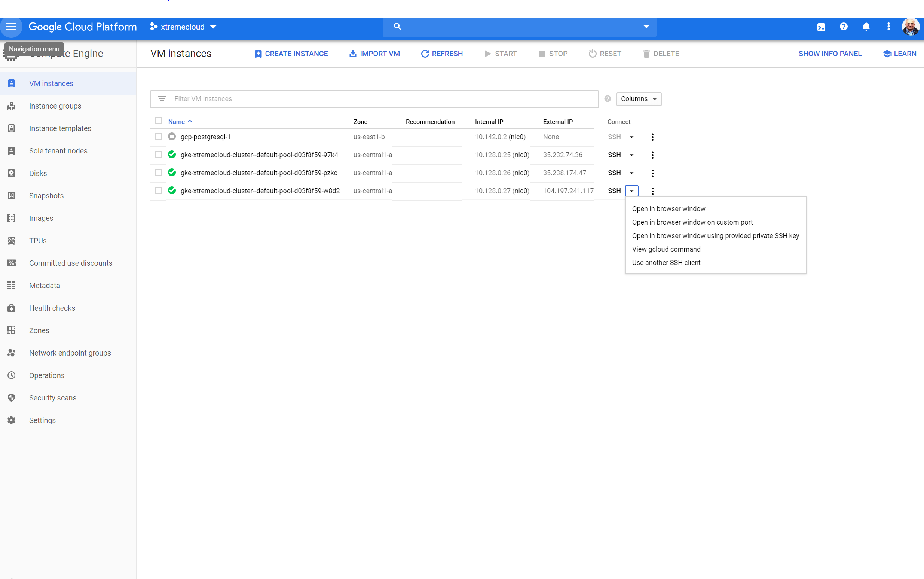Go to Sole tenant nodes
This screenshot has width=924, height=579.
pyautogui.click(x=68, y=151)
